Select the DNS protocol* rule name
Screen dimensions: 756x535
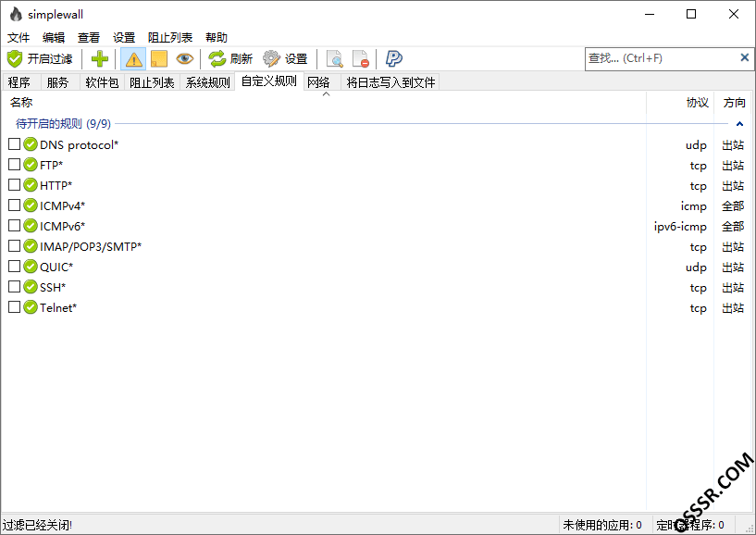point(79,144)
